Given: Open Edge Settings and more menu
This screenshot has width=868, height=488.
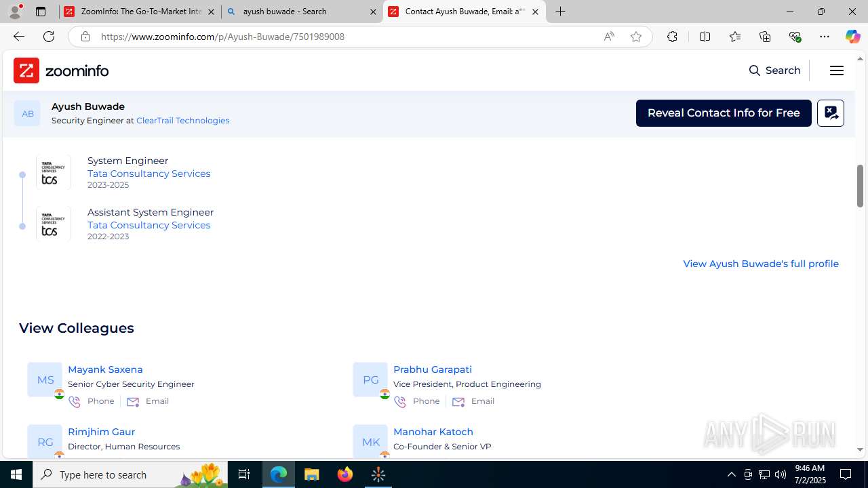Looking at the screenshot, I should [825, 37].
